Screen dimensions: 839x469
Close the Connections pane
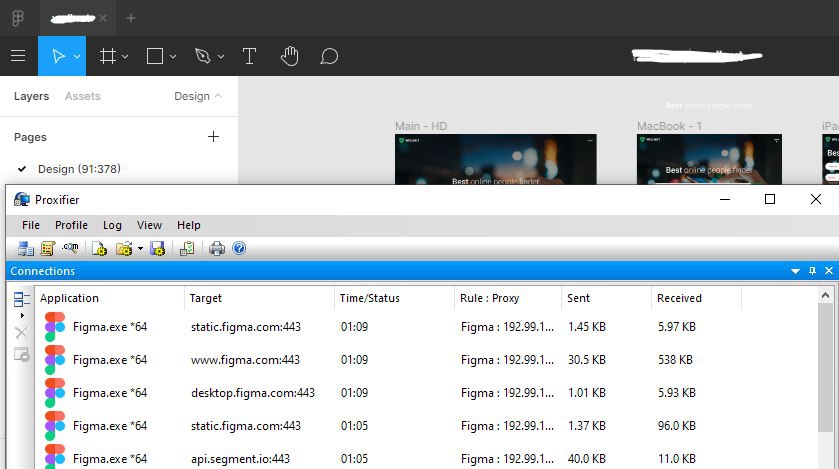pyautogui.click(x=829, y=271)
